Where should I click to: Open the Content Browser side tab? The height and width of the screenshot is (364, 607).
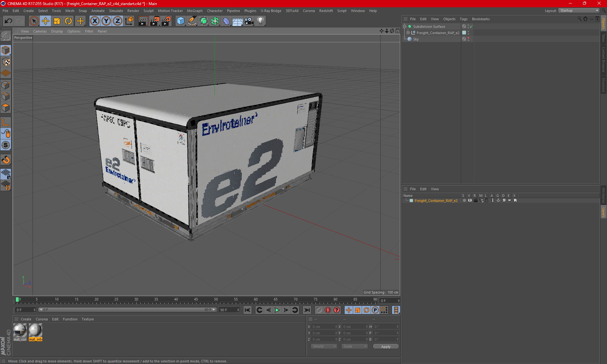pyautogui.click(x=604, y=59)
